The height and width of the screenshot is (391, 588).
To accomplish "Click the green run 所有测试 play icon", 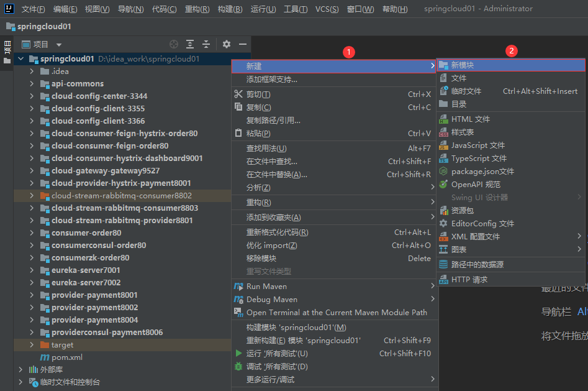I will coord(238,354).
